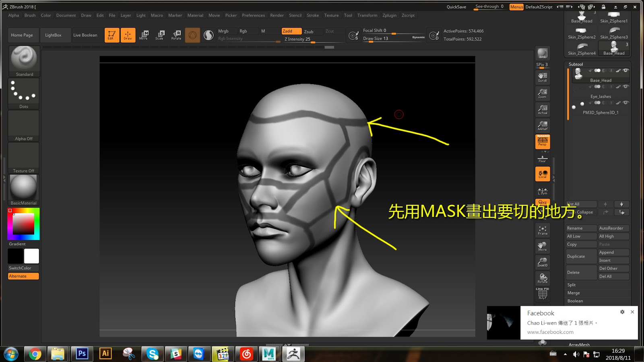Open the Brush menu
This screenshot has width=644, height=362.
pos(30,15)
